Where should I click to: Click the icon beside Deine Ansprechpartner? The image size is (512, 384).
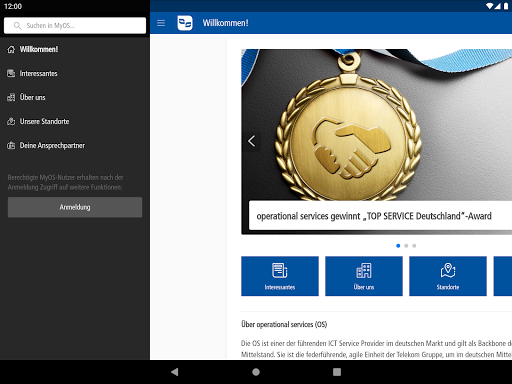click(x=11, y=145)
